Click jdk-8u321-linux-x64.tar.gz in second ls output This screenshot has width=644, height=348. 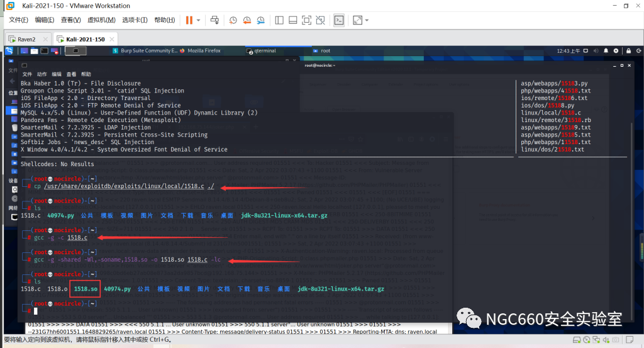click(x=341, y=289)
